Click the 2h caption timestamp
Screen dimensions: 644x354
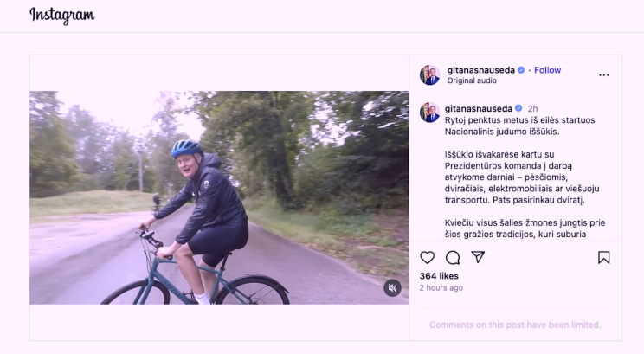532,109
